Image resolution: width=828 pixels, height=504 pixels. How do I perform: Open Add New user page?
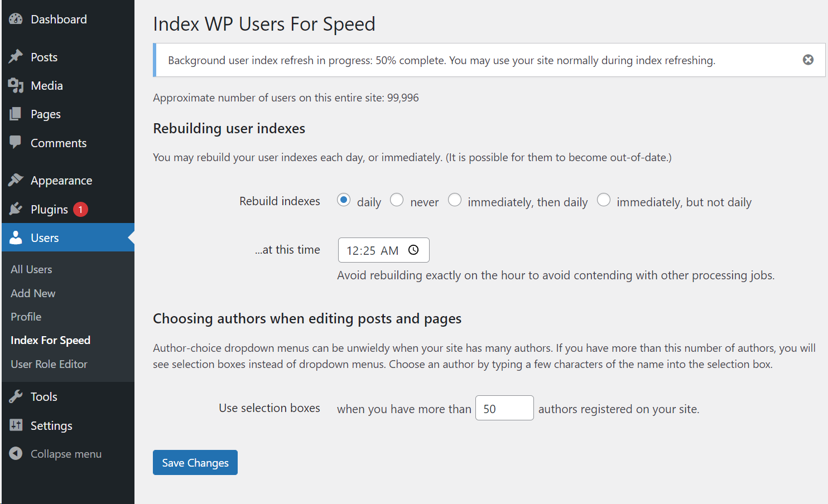(33, 293)
